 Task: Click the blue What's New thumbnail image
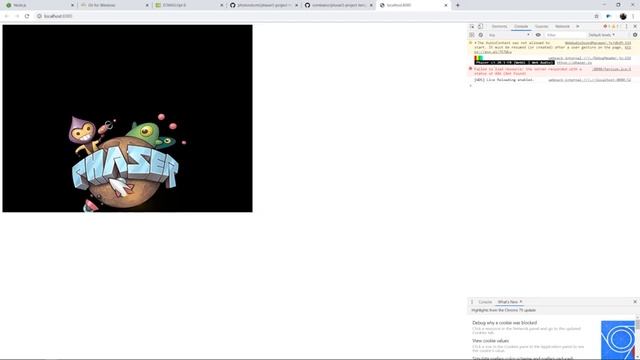[x=618, y=340]
